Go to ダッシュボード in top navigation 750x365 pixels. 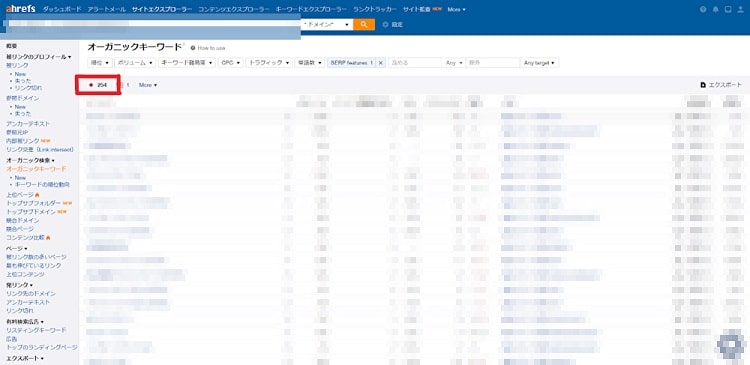tap(62, 9)
